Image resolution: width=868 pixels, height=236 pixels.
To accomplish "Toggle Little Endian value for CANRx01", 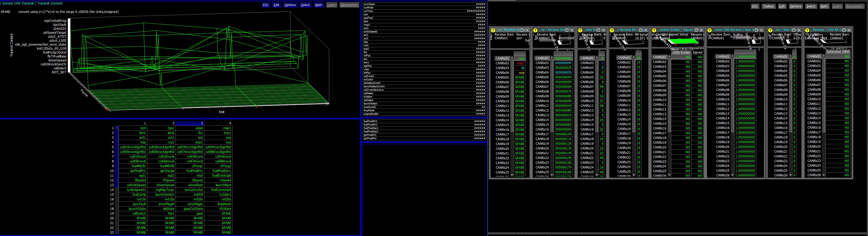I will [x=681, y=57].
